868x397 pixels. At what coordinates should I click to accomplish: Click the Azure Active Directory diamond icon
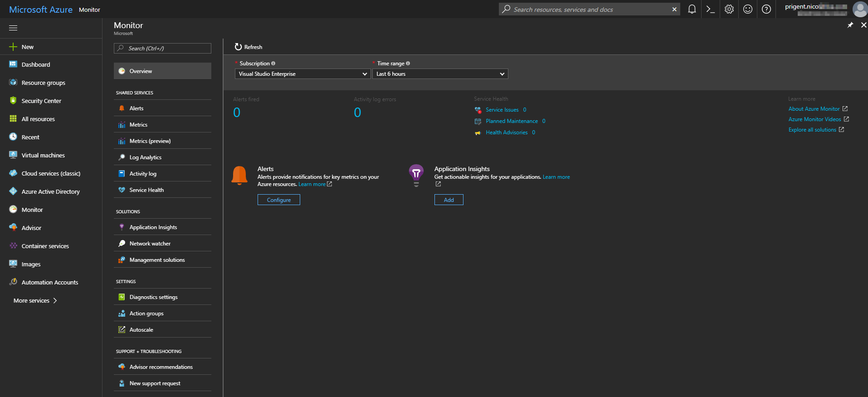coord(13,191)
